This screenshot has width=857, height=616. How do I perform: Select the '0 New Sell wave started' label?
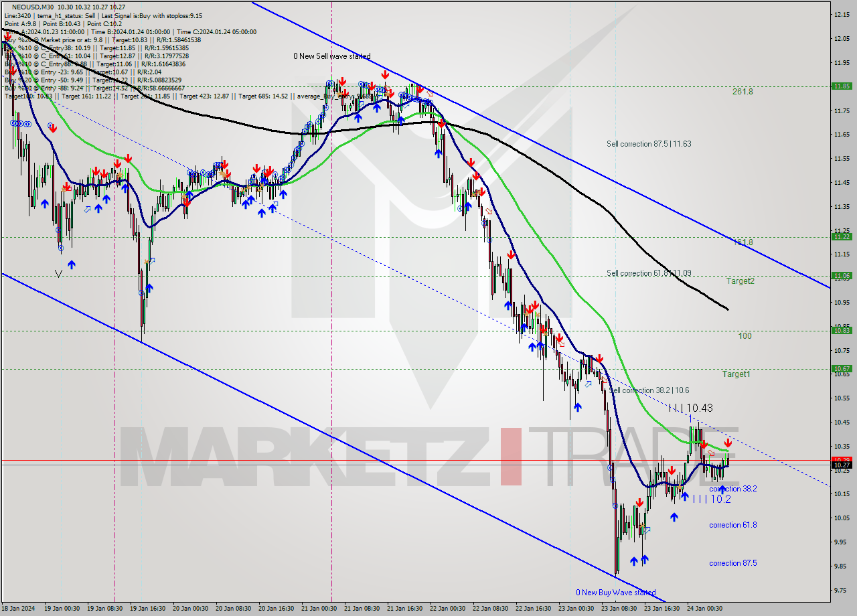(332, 56)
